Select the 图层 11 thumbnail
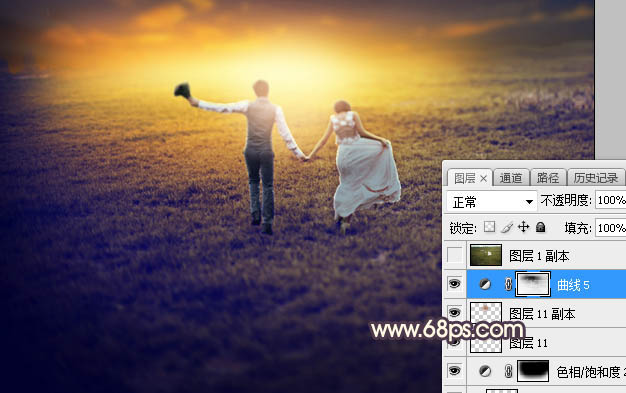The image size is (626, 393). (486, 343)
